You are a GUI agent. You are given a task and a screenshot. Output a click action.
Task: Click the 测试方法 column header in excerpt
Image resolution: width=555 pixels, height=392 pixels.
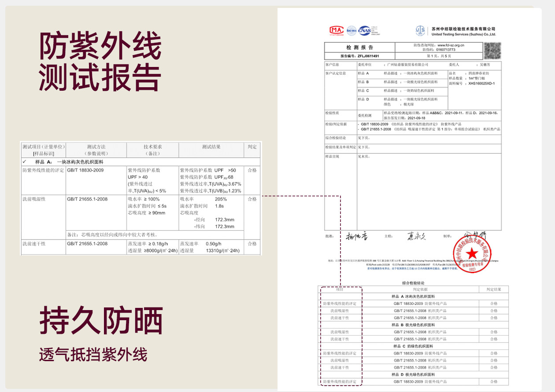coord(96,150)
